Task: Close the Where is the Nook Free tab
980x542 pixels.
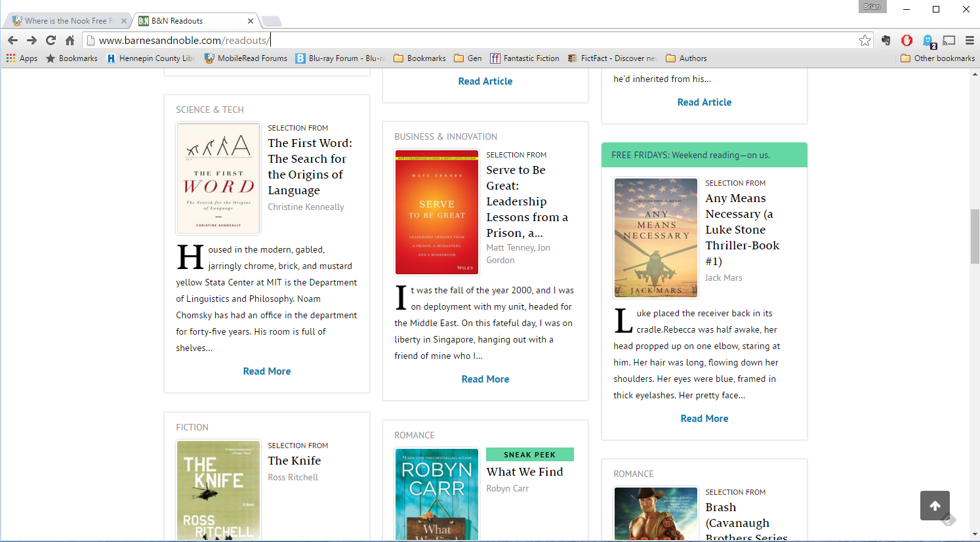Action: coord(124,21)
